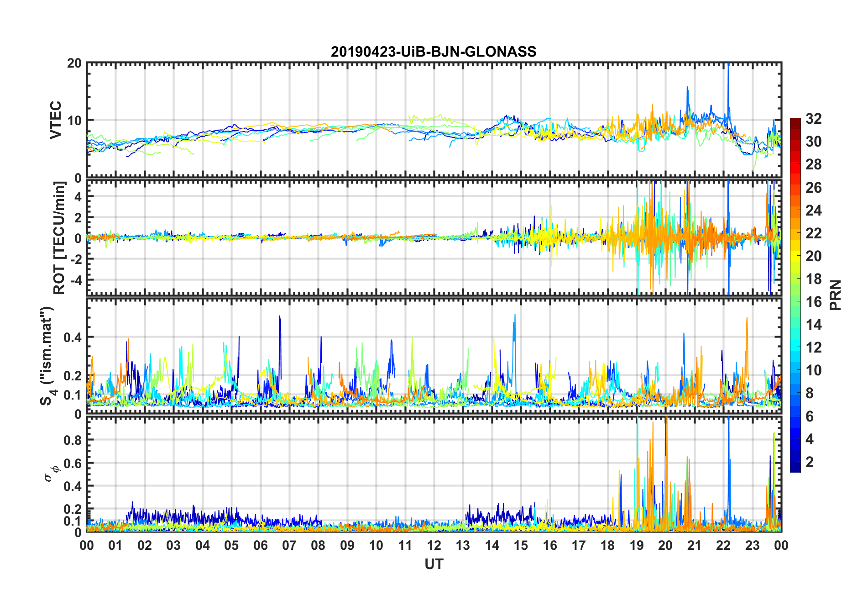Viewport: 868px width, 590px height.
Task: Click the 19 hour tick on UT axis
Action: pos(637,545)
